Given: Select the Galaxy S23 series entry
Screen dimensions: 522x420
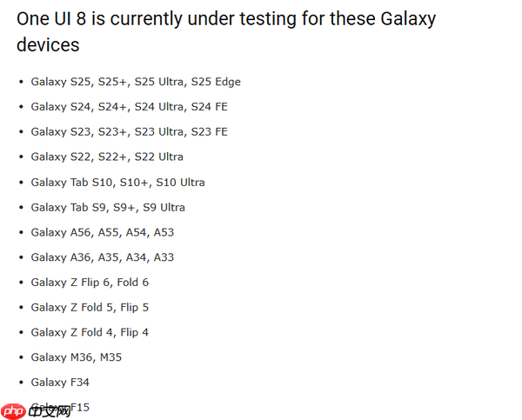Looking at the screenshot, I should (129, 131).
